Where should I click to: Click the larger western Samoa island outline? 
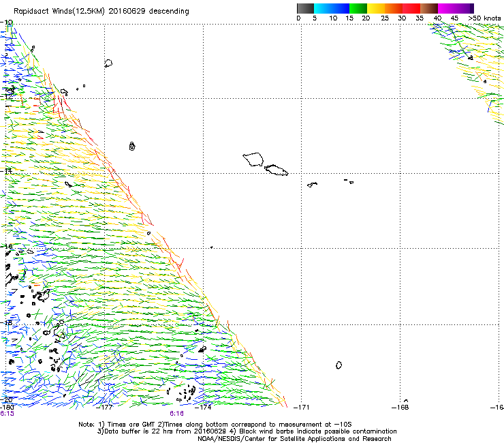click(x=253, y=159)
